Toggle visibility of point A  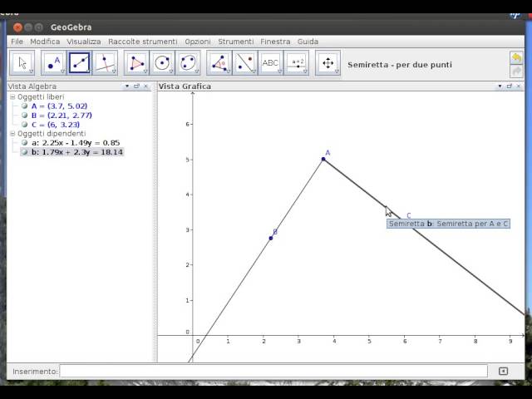pos(24,106)
